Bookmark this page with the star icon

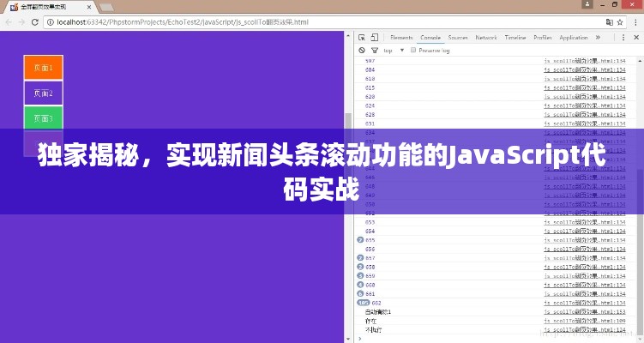[620, 21]
